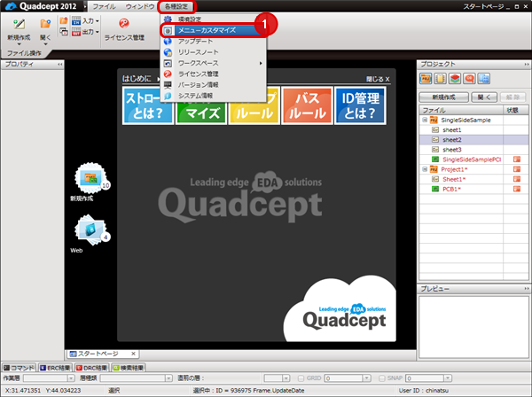Click the red status icon beside Sheet1*

(x=517, y=179)
